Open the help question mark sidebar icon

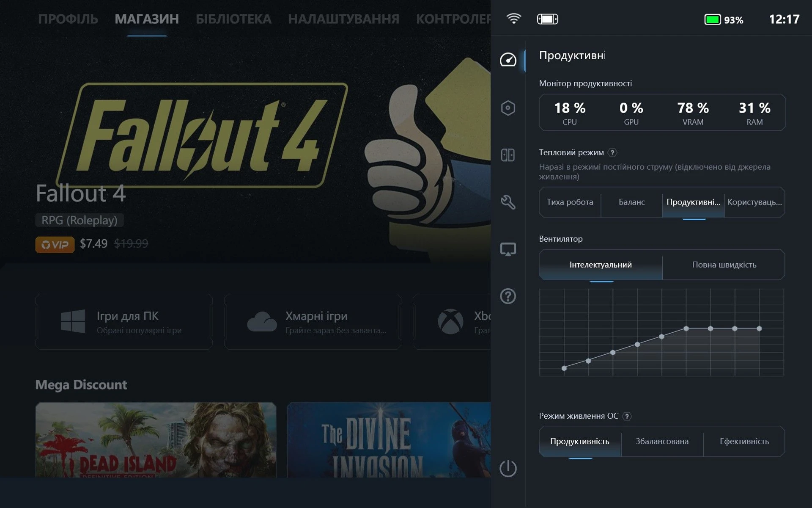coord(508,296)
